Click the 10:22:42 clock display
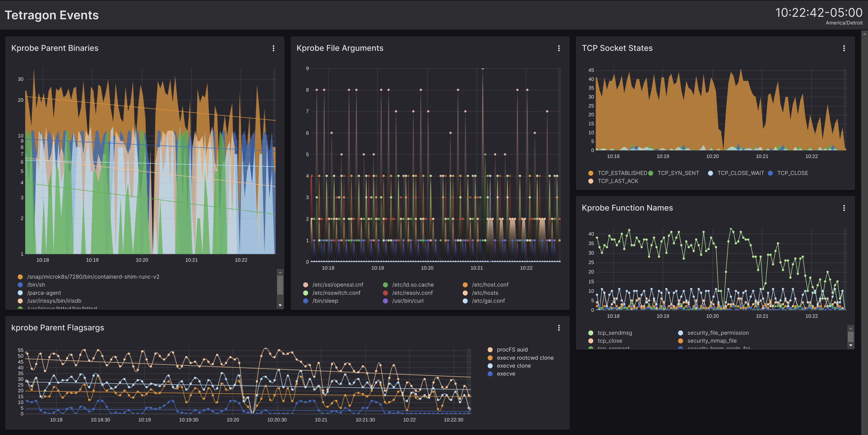 click(818, 13)
